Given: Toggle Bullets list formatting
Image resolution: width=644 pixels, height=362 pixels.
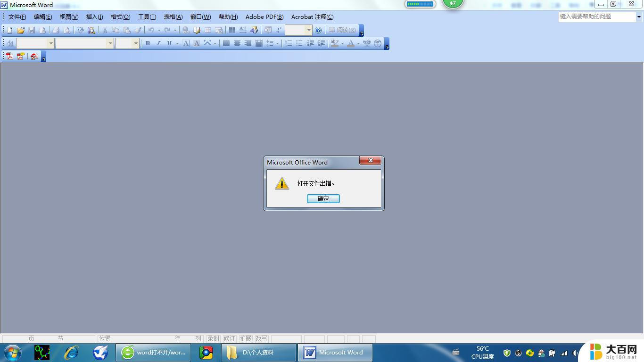Looking at the screenshot, I should coord(299,43).
